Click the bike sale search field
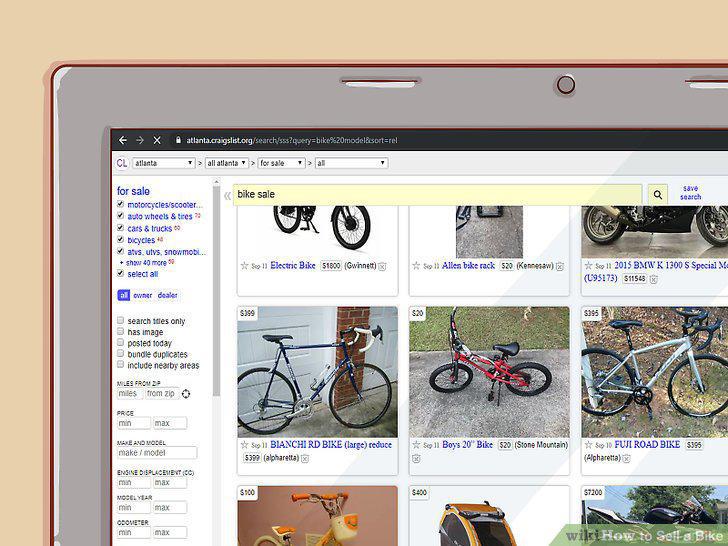This screenshot has height=546, width=728. [x=437, y=195]
